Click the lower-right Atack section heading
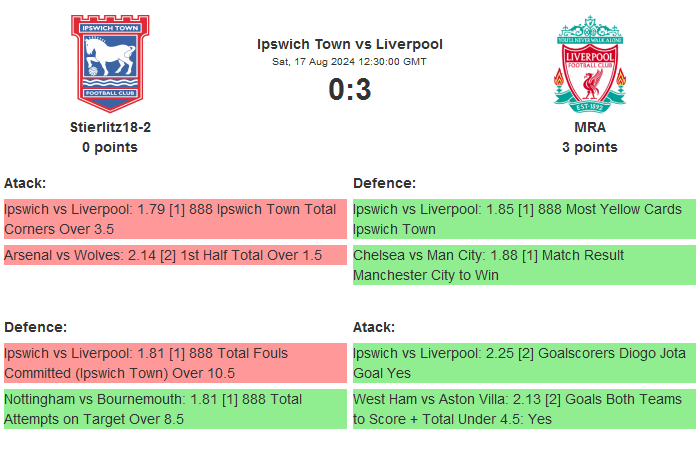The height and width of the screenshot is (460, 700). tap(374, 327)
